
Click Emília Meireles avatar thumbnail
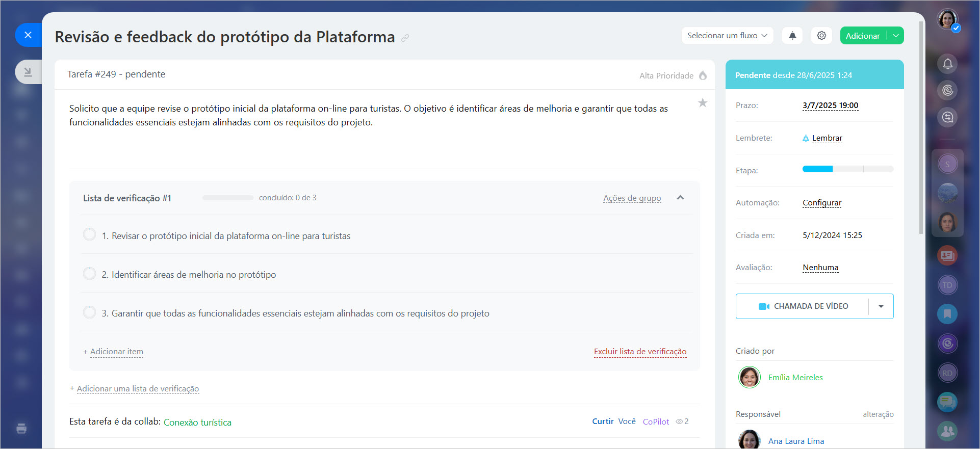pyautogui.click(x=749, y=377)
